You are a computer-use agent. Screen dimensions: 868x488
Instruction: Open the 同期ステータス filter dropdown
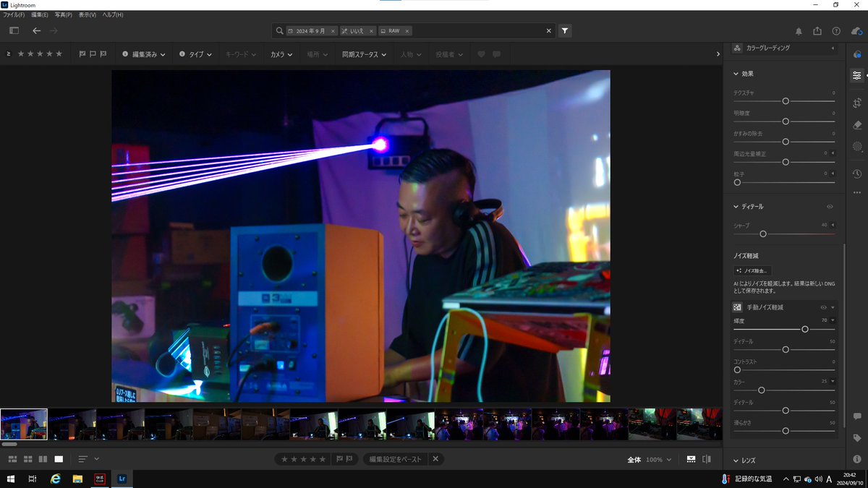[x=365, y=54]
